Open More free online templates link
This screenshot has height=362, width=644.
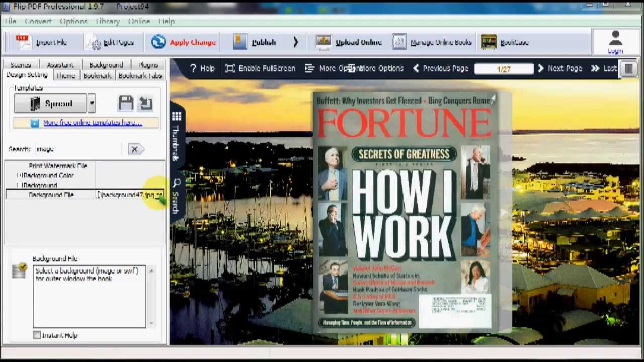[93, 123]
